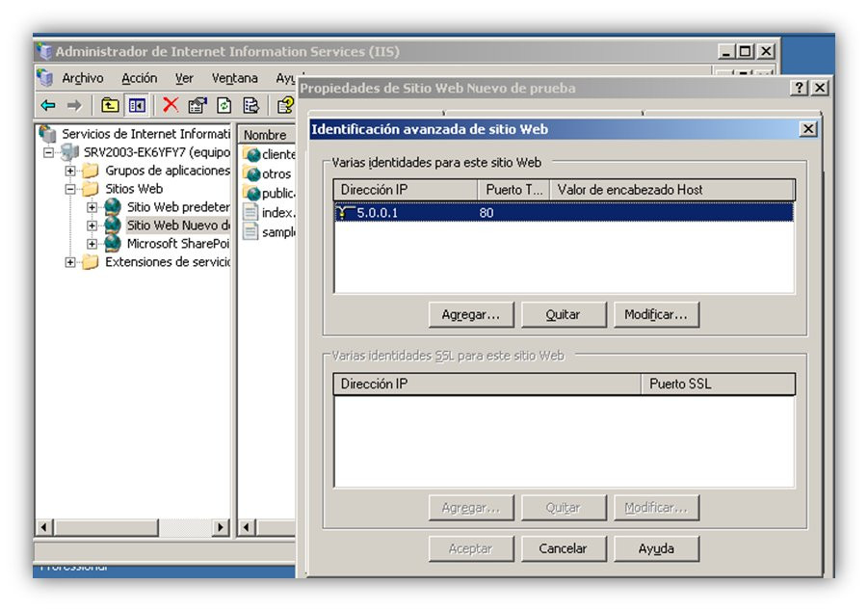Open the Ventana menu
The image size is (868, 611).
[x=235, y=78]
